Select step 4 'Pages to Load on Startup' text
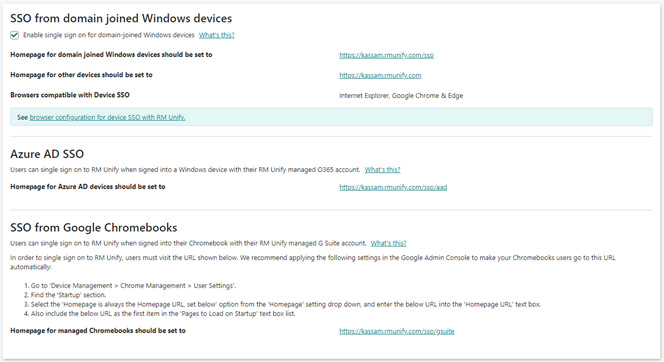The width and height of the screenshot is (664, 362). point(160,314)
